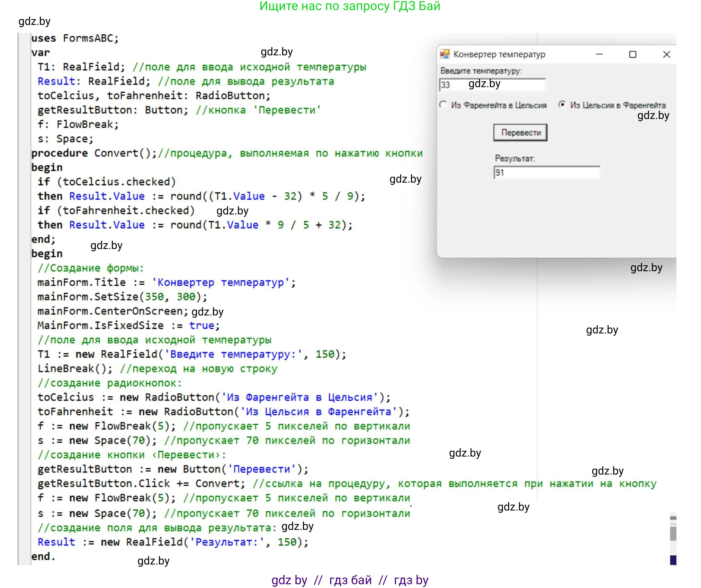Place cursor on 'uses FormsABC;' line
Screen dimensions: 701x588
[75, 38]
